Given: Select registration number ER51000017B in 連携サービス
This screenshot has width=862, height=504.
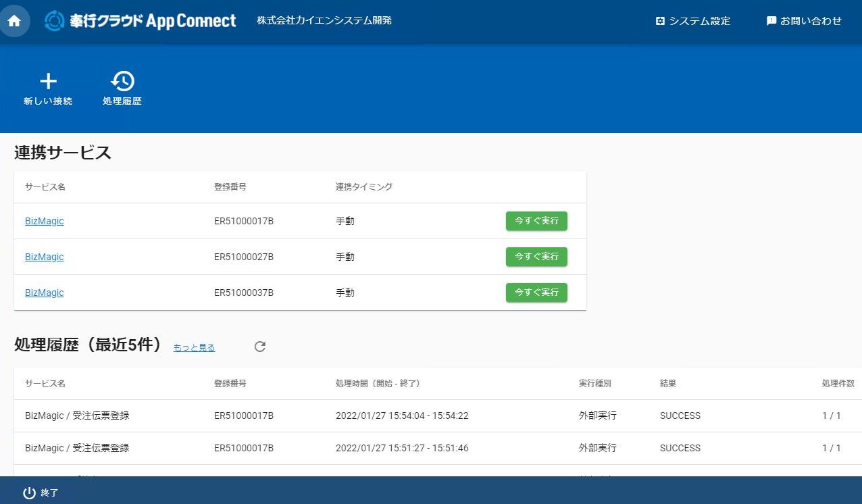Looking at the screenshot, I should pyautogui.click(x=244, y=221).
